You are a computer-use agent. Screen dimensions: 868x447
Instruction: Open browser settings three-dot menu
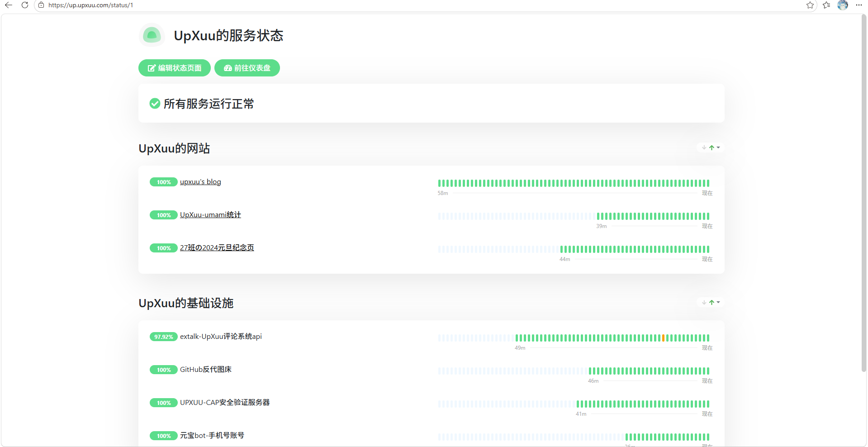click(x=859, y=5)
